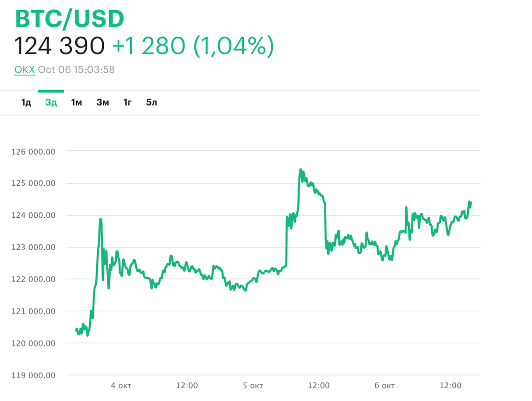Viewport: 532px width, 401px height.
Task: Open the 1м chart range
Action: coord(77,103)
